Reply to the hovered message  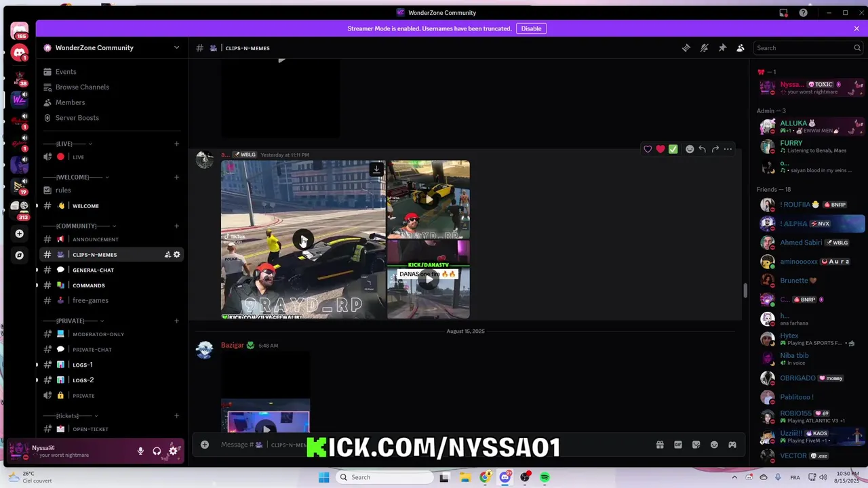703,149
